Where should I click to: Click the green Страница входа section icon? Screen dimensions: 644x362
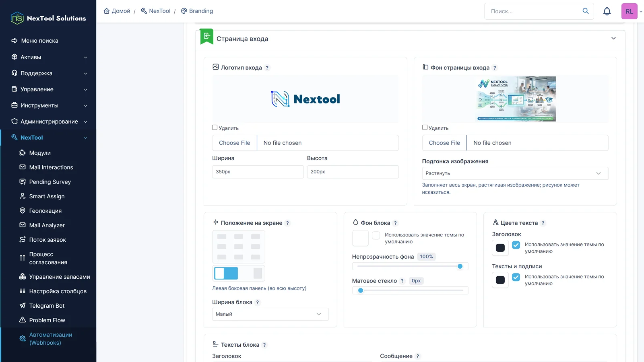(x=207, y=36)
